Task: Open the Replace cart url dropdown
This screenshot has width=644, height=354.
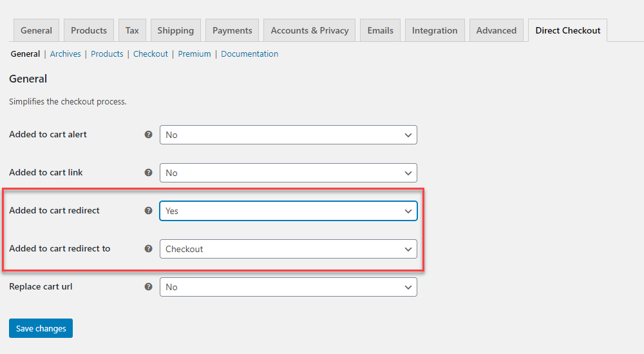Action: (289, 287)
